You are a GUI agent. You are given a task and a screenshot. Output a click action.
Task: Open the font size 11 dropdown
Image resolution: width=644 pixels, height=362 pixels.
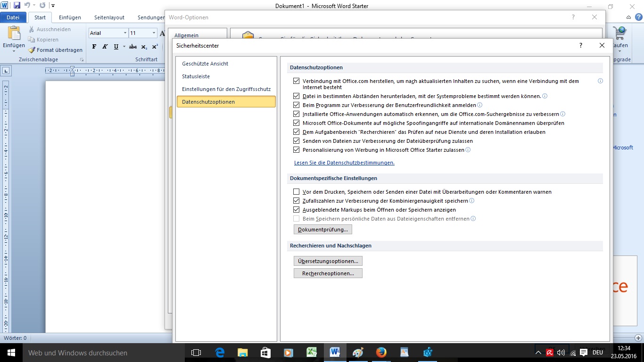tap(154, 33)
